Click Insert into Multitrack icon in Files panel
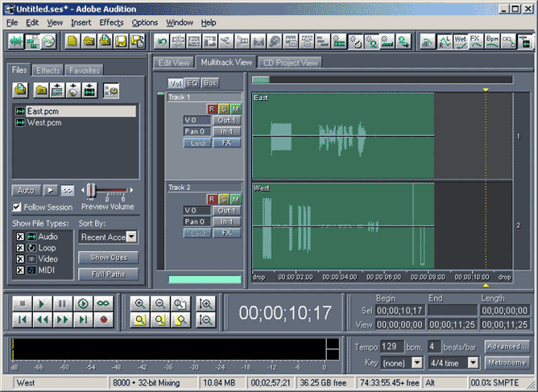Screen dimensions: 538x392 pos(57,90)
